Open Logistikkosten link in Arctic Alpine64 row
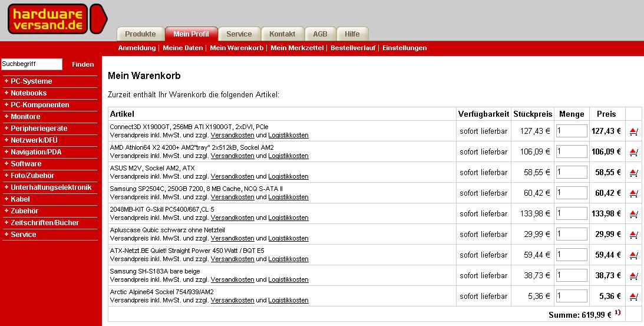This screenshot has height=326, width=644. [288, 300]
